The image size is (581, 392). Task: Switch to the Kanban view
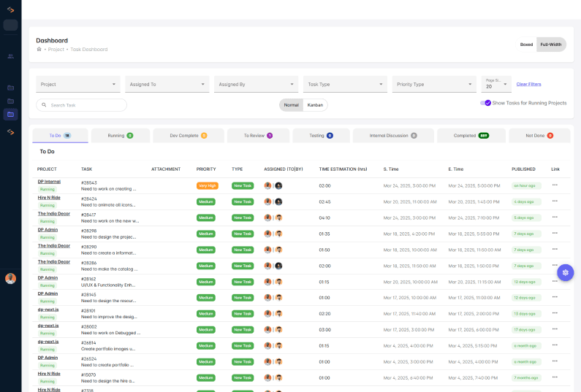[315, 105]
